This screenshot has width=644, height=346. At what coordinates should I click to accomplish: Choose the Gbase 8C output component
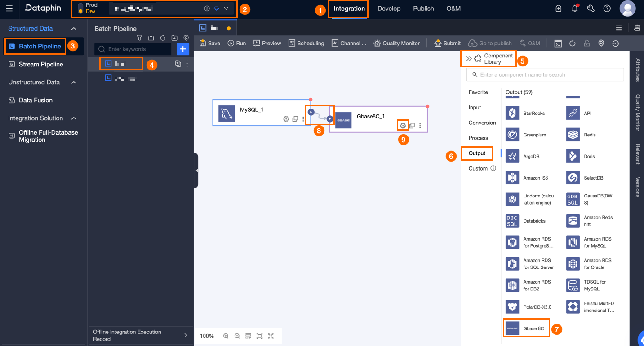(x=527, y=328)
